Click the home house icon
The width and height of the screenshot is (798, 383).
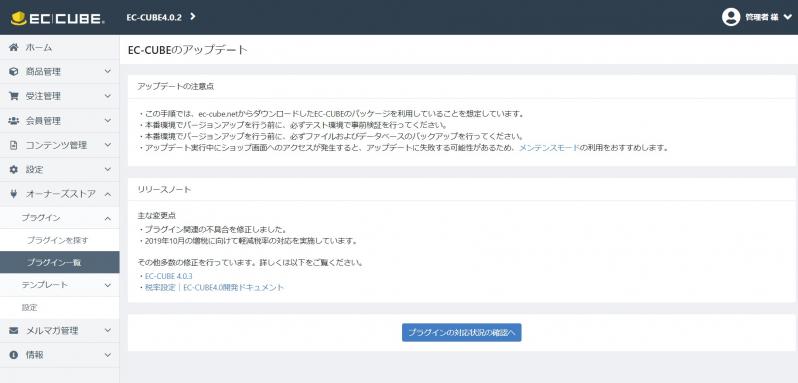(x=14, y=47)
